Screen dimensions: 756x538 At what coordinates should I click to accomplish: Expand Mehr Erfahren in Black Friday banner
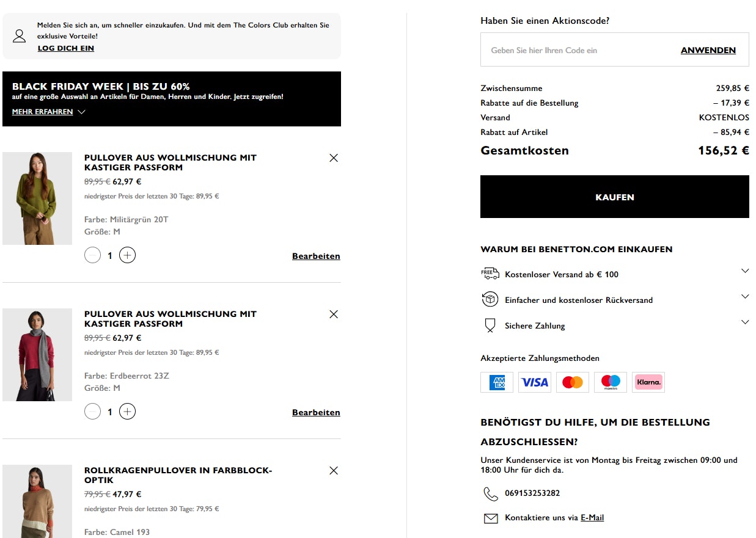coord(48,112)
